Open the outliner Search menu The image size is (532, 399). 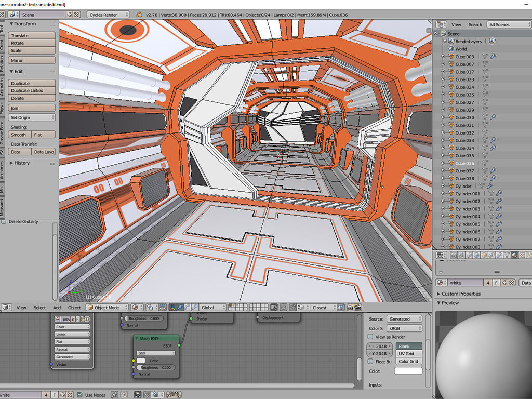(x=475, y=24)
